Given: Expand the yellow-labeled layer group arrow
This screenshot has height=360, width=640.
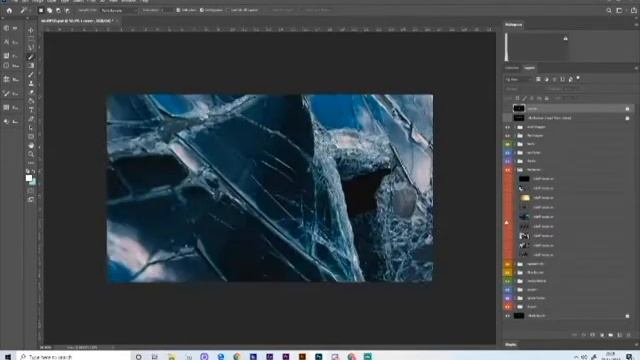Looking at the screenshot, I should 514,272.
